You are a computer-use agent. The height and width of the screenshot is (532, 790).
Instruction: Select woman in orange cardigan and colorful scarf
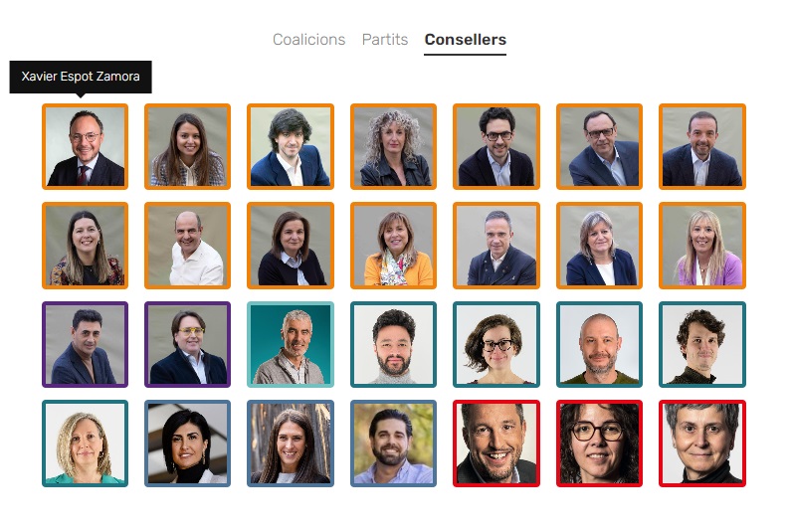pyautogui.click(x=393, y=246)
